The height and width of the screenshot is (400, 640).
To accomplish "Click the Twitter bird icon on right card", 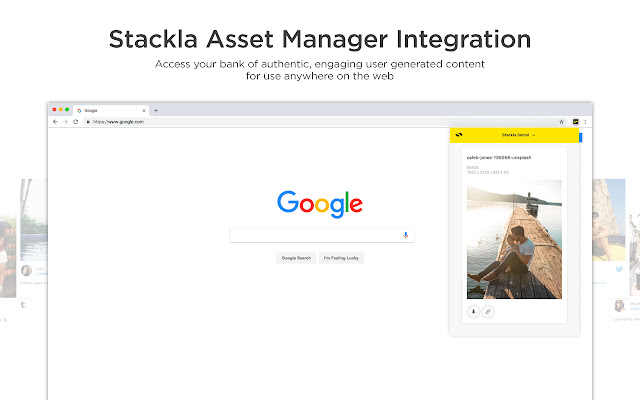I will (619, 269).
